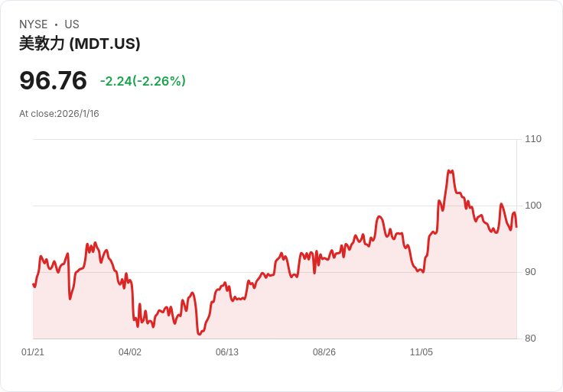Viewport: 563px width, 392px height.
Task: Select the 100 y-axis label
Action: [x=533, y=206]
